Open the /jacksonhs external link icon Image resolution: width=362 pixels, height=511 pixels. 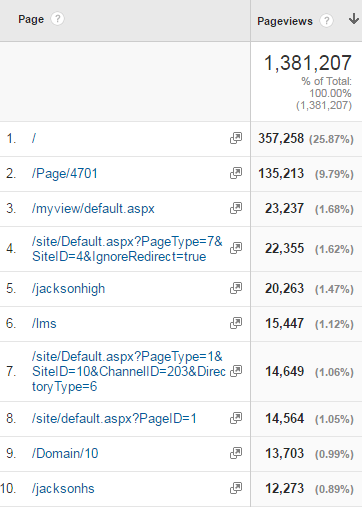(236, 488)
